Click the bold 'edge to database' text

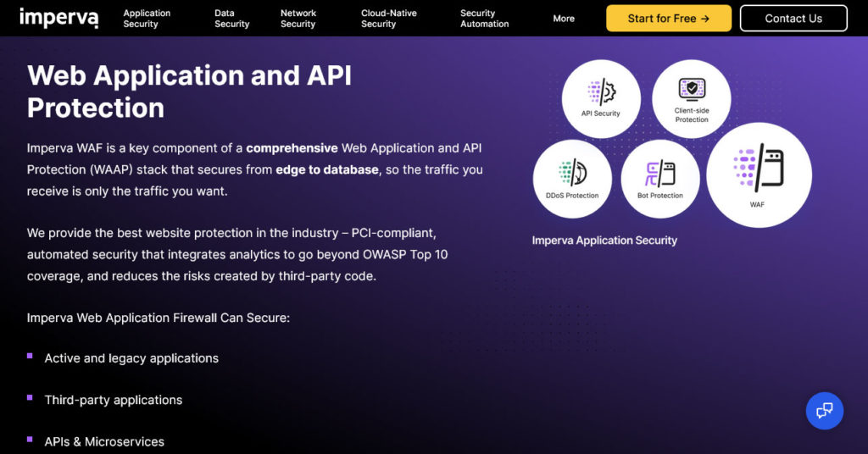[x=327, y=169]
